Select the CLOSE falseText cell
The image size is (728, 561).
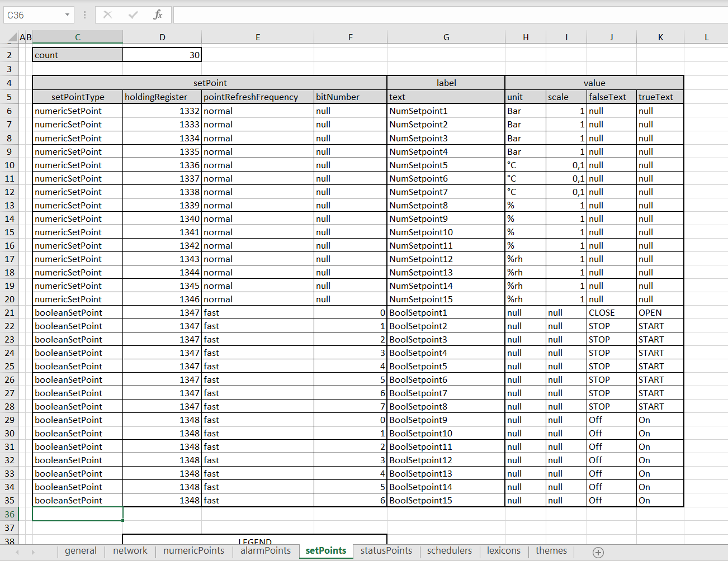pyautogui.click(x=611, y=313)
